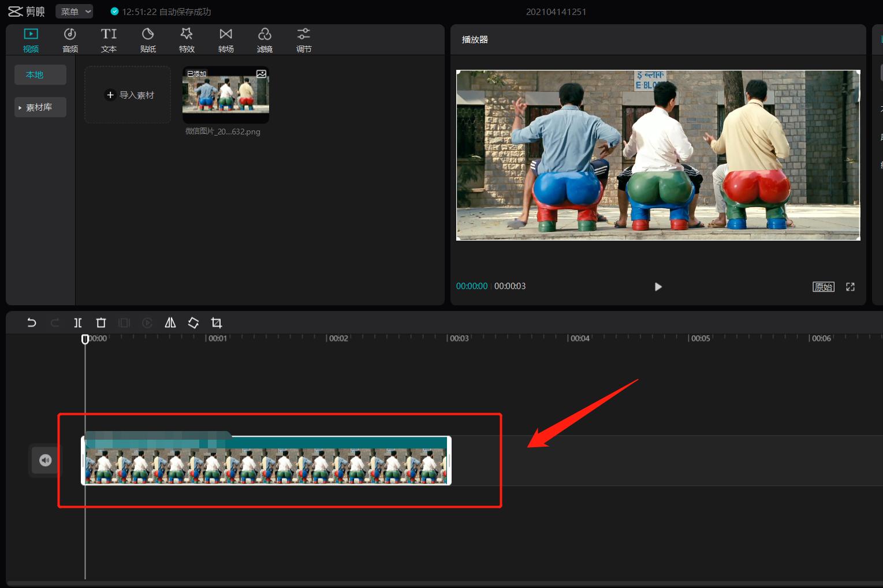The width and height of the screenshot is (883, 588).
Task: Open the 特效 effects panel
Action: click(187, 40)
